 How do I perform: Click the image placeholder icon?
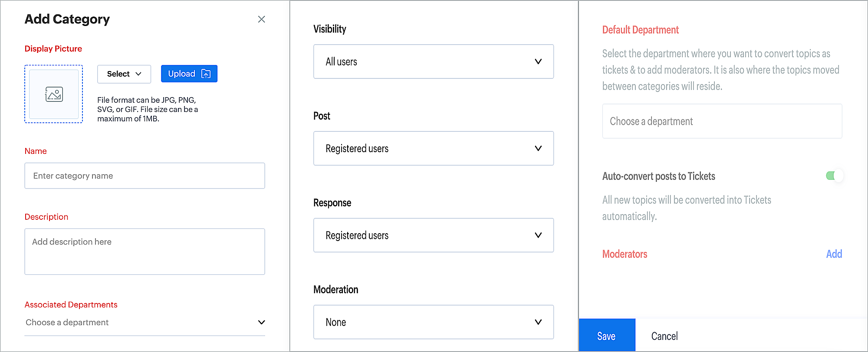(x=54, y=94)
